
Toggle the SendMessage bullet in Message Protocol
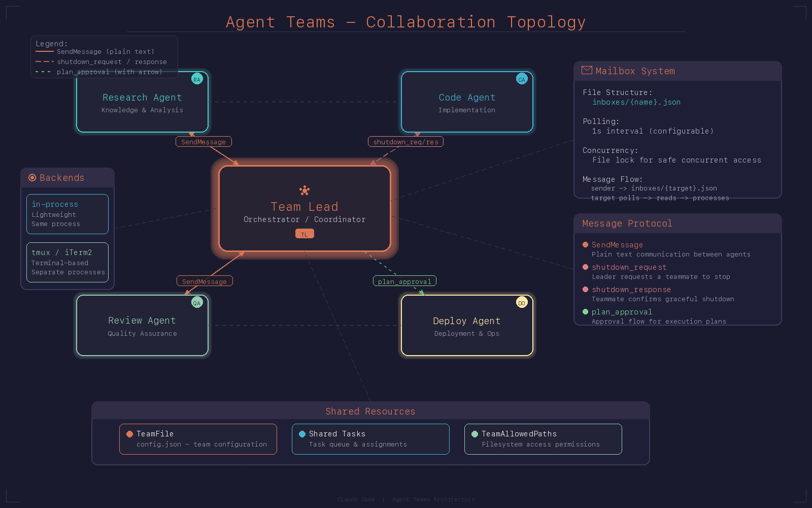point(585,244)
